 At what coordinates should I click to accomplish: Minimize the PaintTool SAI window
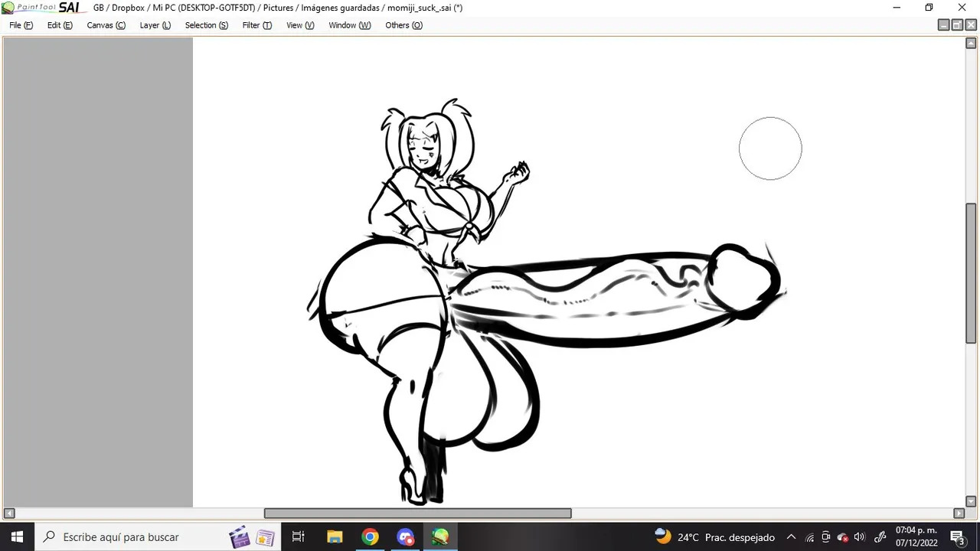pyautogui.click(x=897, y=8)
